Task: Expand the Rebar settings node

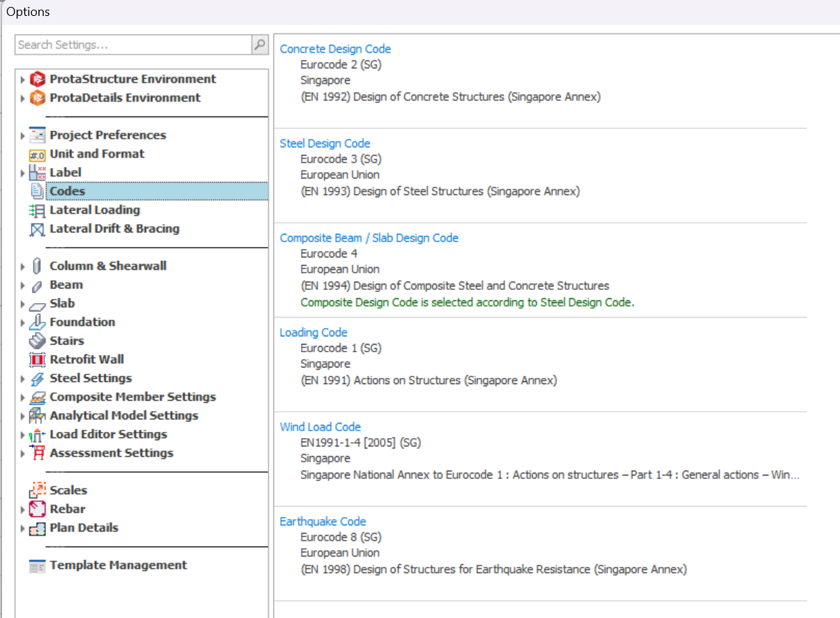Action: pyautogui.click(x=23, y=509)
